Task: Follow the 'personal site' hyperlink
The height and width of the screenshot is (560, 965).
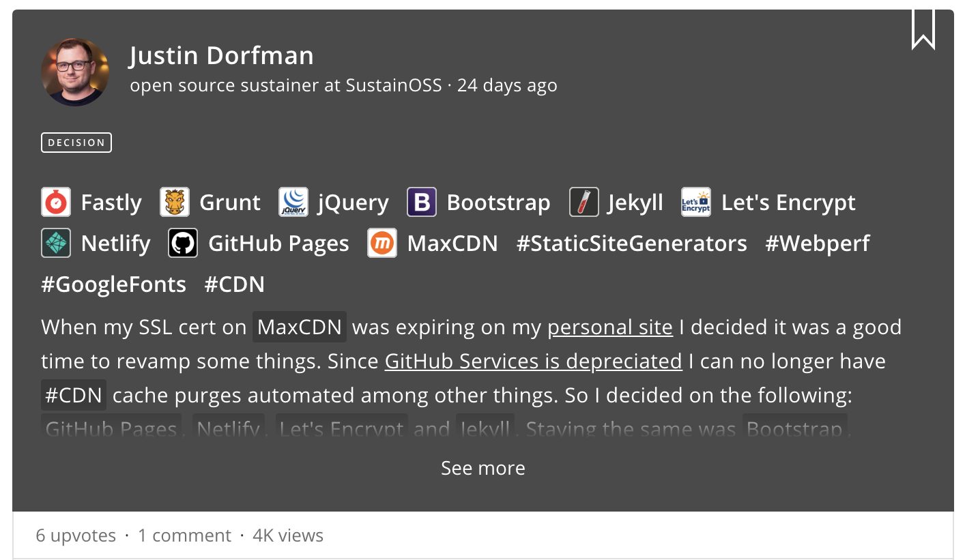Action: pyautogui.click(x=610, y=327)
